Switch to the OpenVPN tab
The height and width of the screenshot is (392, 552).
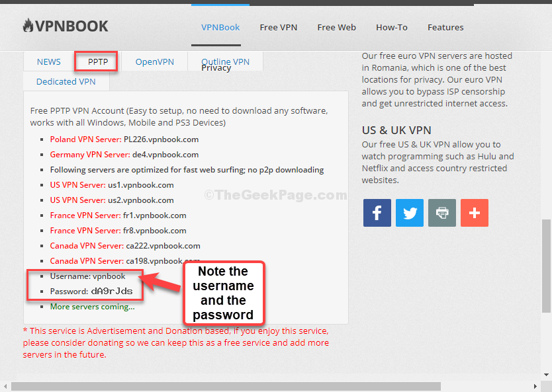point(154,62)
